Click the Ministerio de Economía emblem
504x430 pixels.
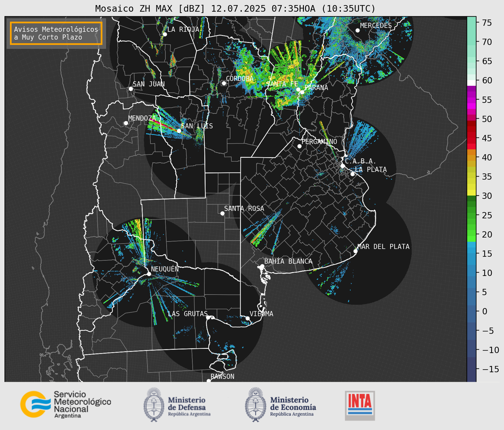[x=255, y=405]
